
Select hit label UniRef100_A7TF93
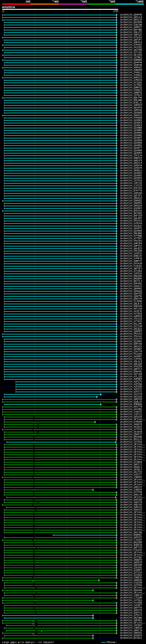tap(131, 429)
